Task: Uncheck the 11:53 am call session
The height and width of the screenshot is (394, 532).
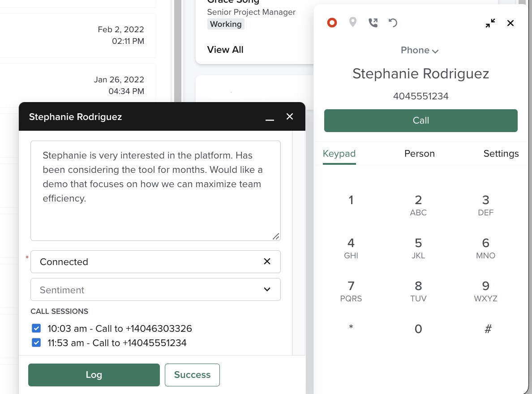Action: [x=36, y=343]
